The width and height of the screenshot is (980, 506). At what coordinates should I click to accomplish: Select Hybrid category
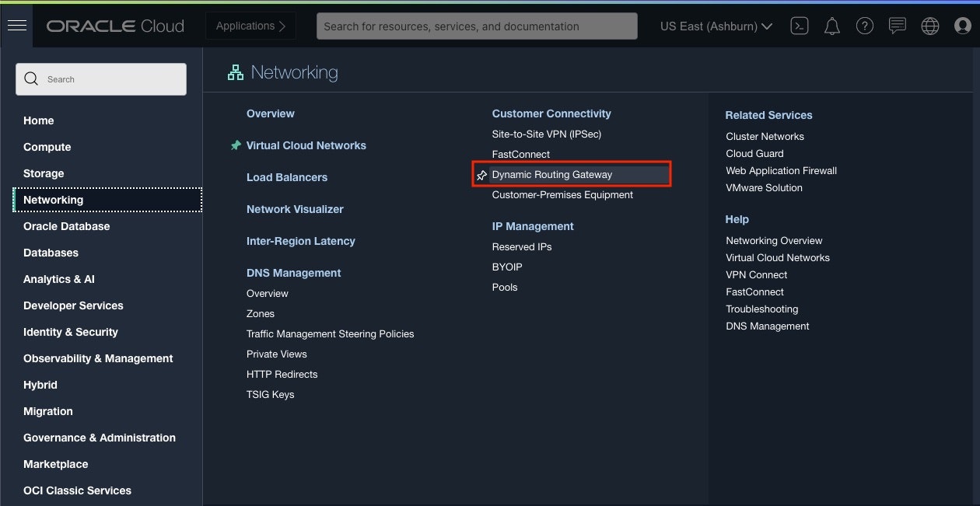pyautogui.click(x=40, y=385)
